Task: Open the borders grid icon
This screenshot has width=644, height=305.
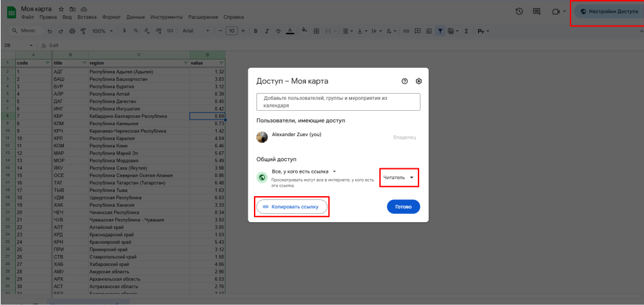Action: click(x=316, y=31)
